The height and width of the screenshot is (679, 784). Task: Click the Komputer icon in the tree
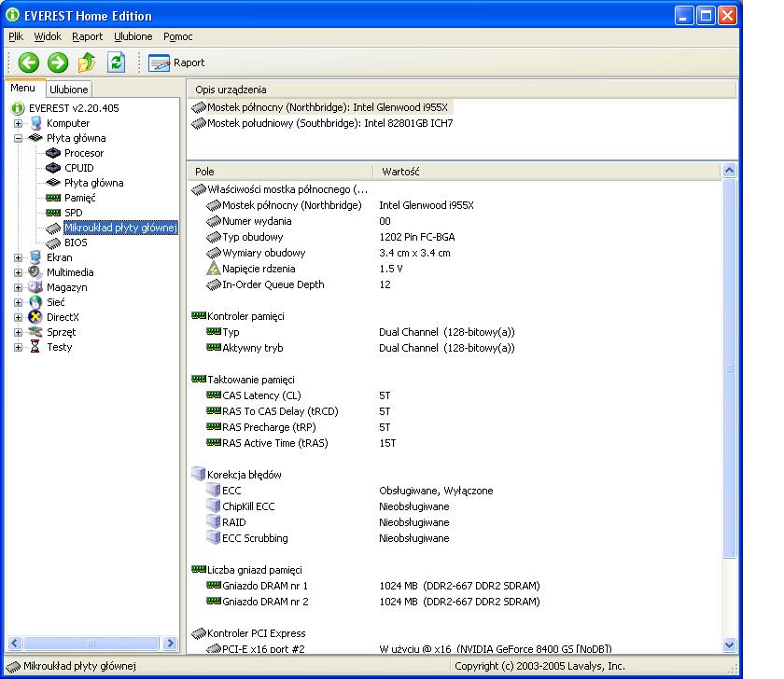35,123
